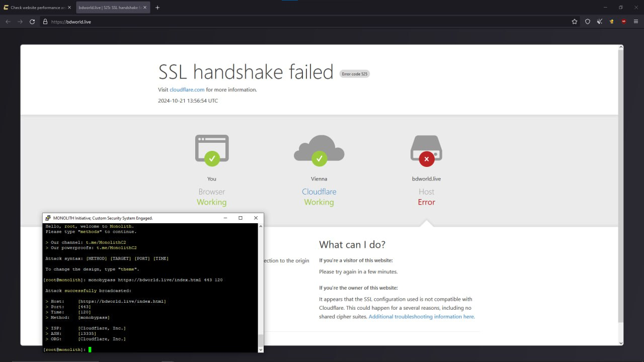Restore down the browser window

621,7
